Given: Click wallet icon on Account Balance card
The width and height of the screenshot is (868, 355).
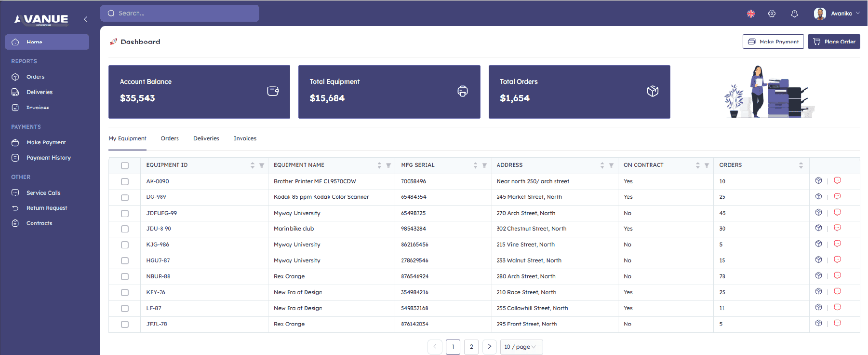Looking at the screenshot, I should click(273, 91).
